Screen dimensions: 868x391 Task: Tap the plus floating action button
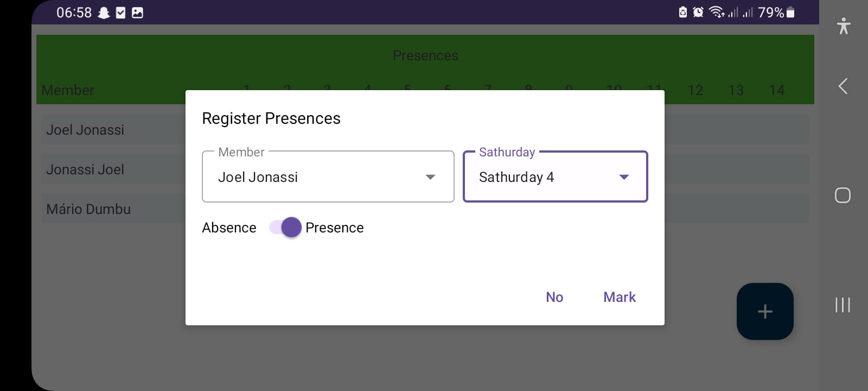(x=764, y=311)
